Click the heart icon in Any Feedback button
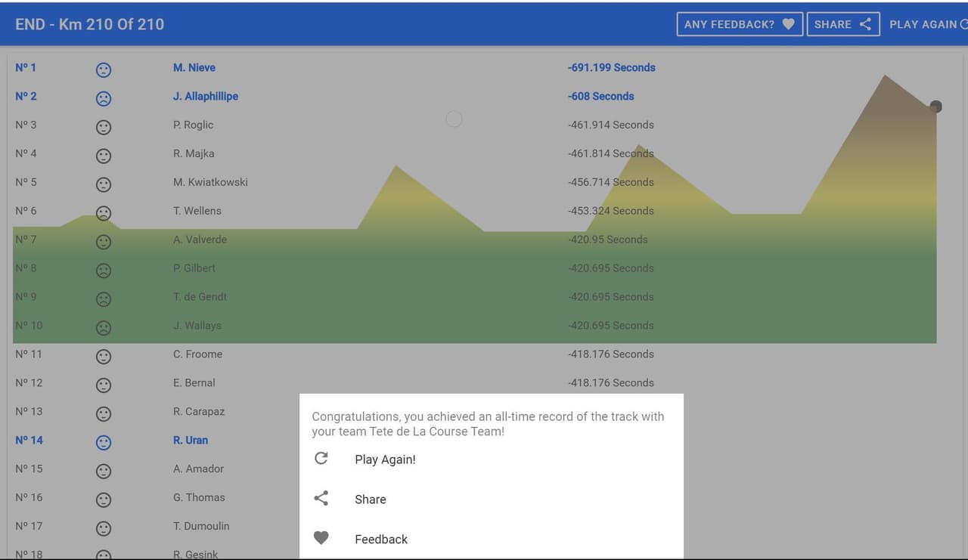 [788, 24]
